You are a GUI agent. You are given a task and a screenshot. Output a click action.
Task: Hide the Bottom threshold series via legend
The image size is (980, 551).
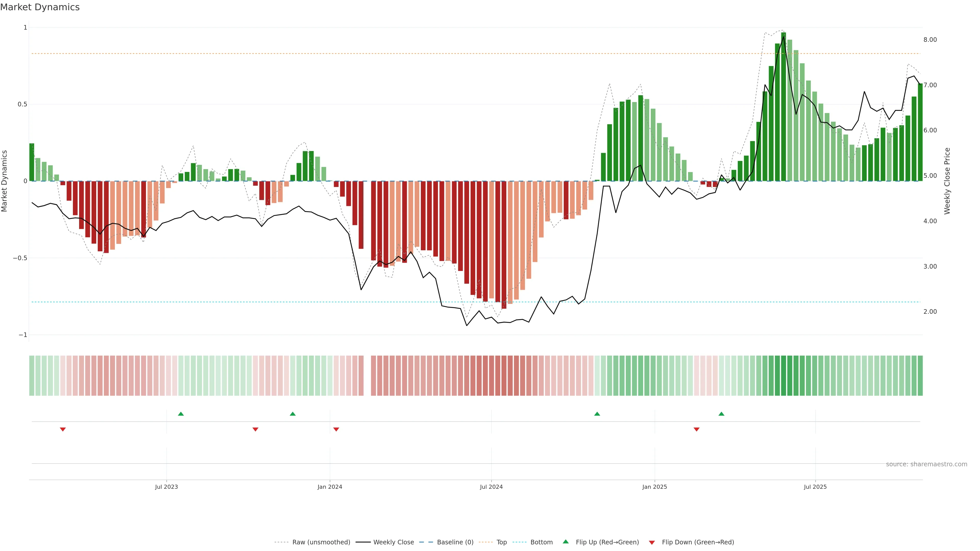541,542
